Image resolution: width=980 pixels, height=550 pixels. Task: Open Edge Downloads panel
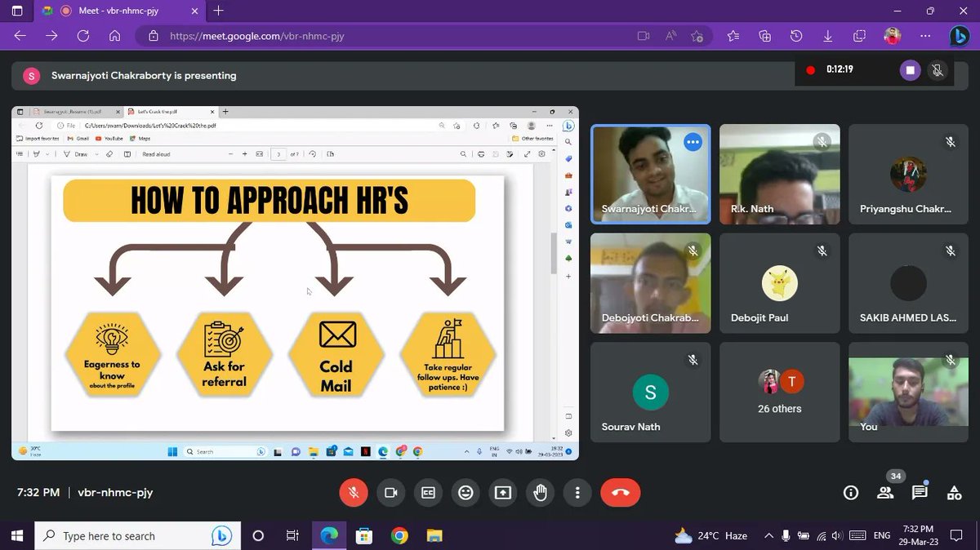tap(828, 36)
